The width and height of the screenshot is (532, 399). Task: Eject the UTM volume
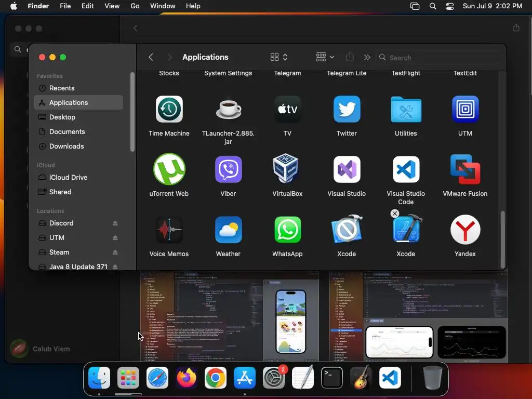click(115, 238)
